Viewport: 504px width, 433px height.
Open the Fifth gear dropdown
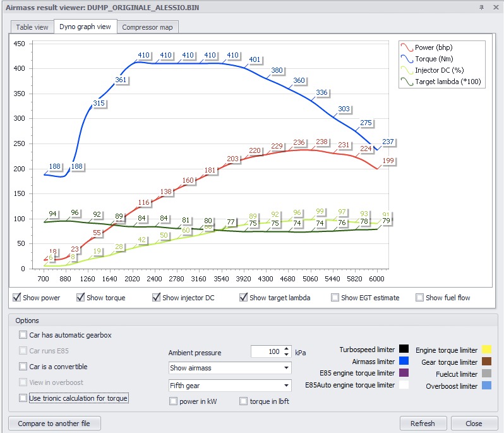(x=230, y=386)
